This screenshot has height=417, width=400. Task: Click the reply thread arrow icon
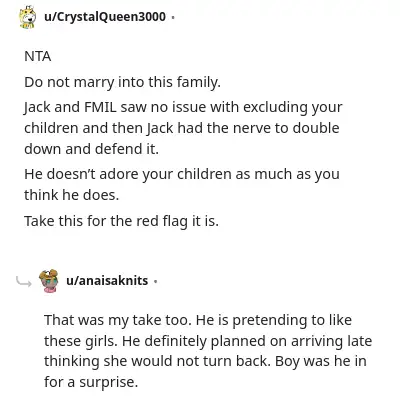tap(24, 282)
